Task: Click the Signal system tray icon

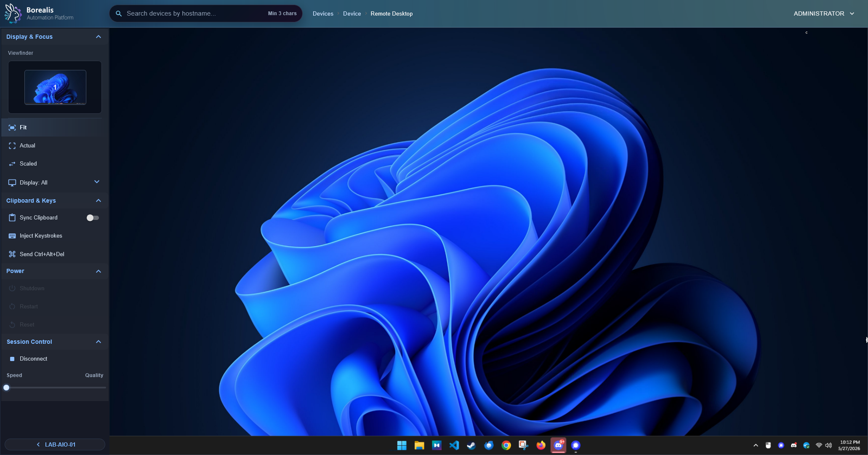Action: (781, 445)
